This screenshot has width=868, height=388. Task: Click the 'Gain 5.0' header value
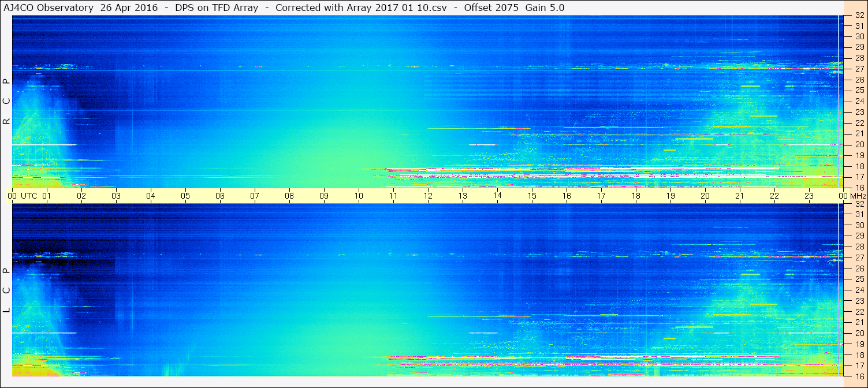[x=545, y=8]
